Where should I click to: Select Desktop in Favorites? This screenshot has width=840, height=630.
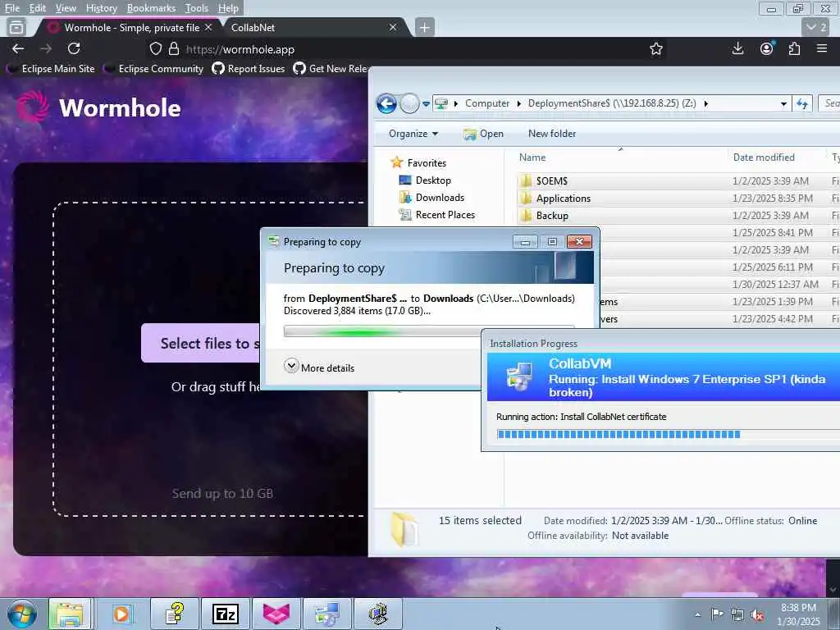(x=425, y=180)
